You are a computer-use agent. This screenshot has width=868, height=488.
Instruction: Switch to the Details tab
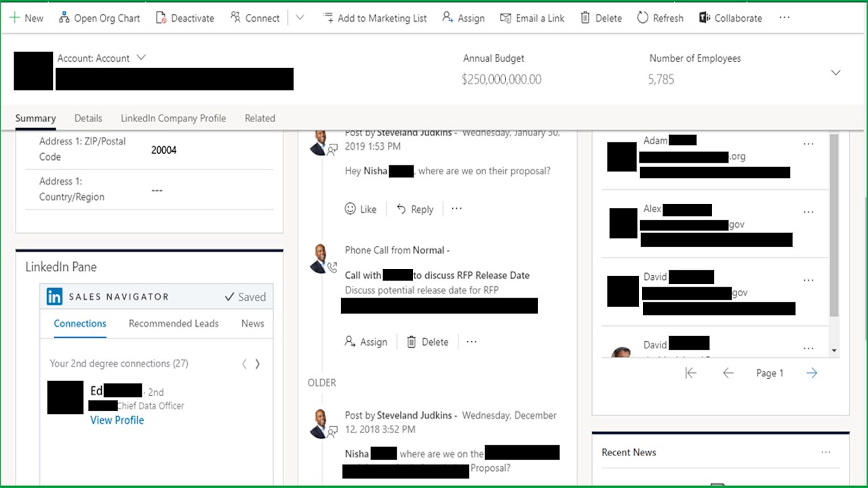[x=88, y=118]
